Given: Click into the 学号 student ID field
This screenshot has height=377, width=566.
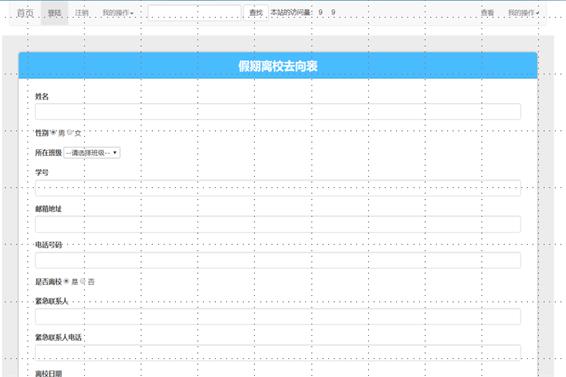Looking at the screenshot, I should 278,188.
